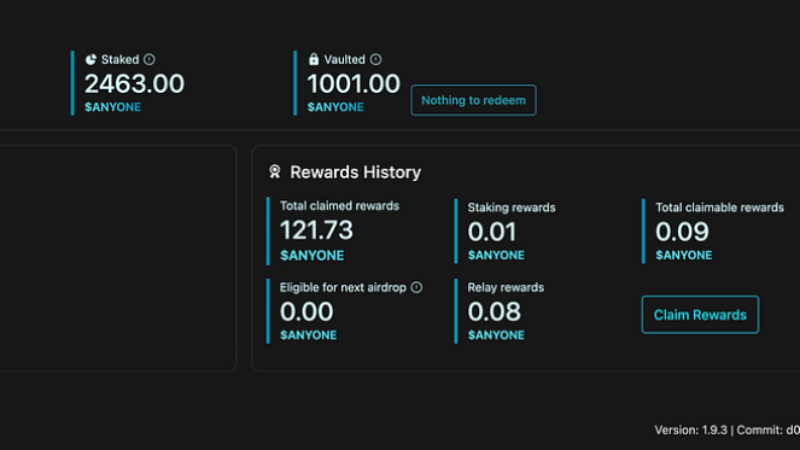Click the Staked pie chart icon

coord(91,60)
